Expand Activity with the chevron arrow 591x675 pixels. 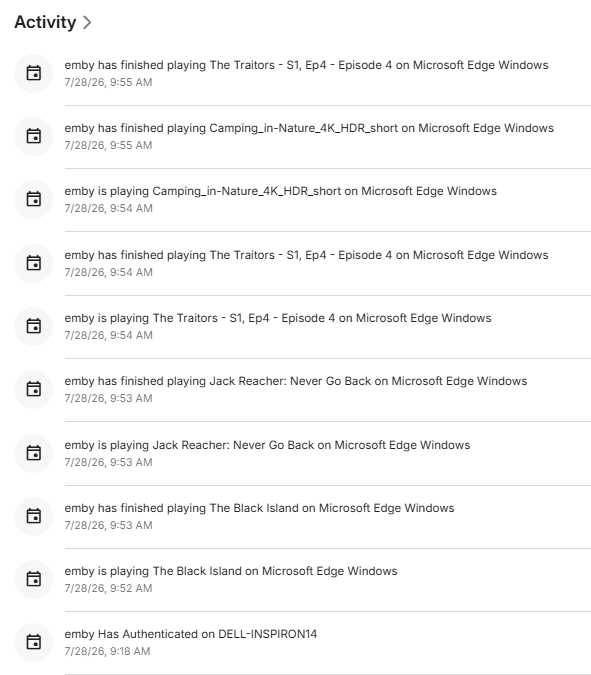[x=87, y=22]
